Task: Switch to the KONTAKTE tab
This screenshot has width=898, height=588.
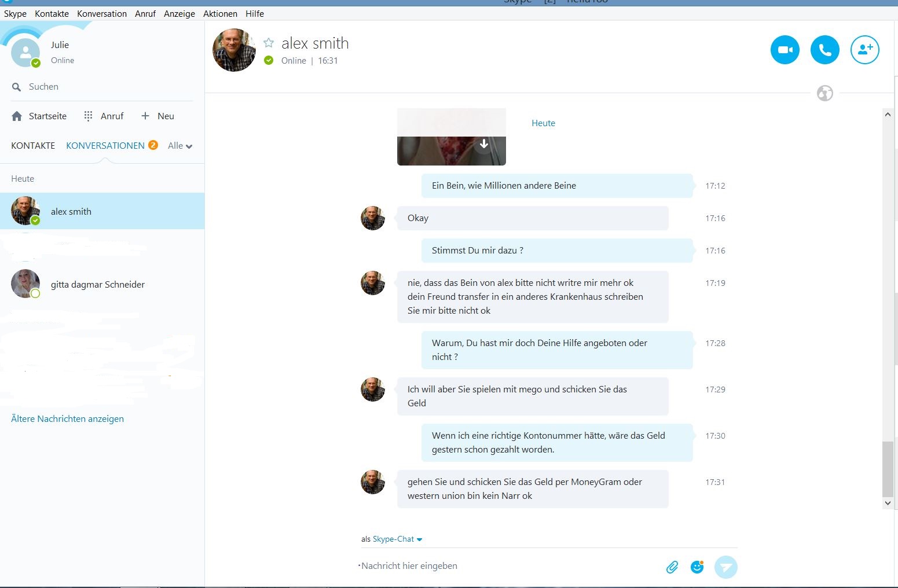Action: click(33, 146)
